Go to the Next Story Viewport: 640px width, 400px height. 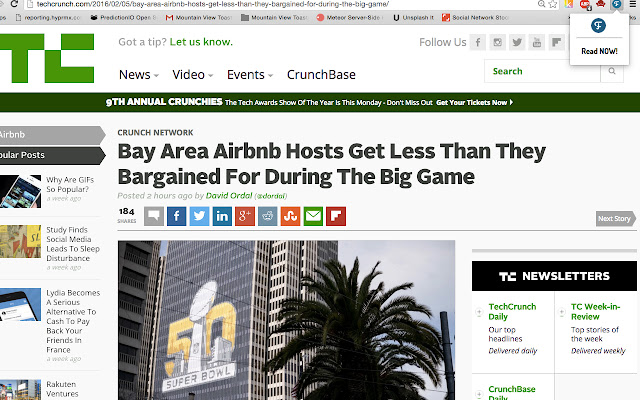(616, 219)
